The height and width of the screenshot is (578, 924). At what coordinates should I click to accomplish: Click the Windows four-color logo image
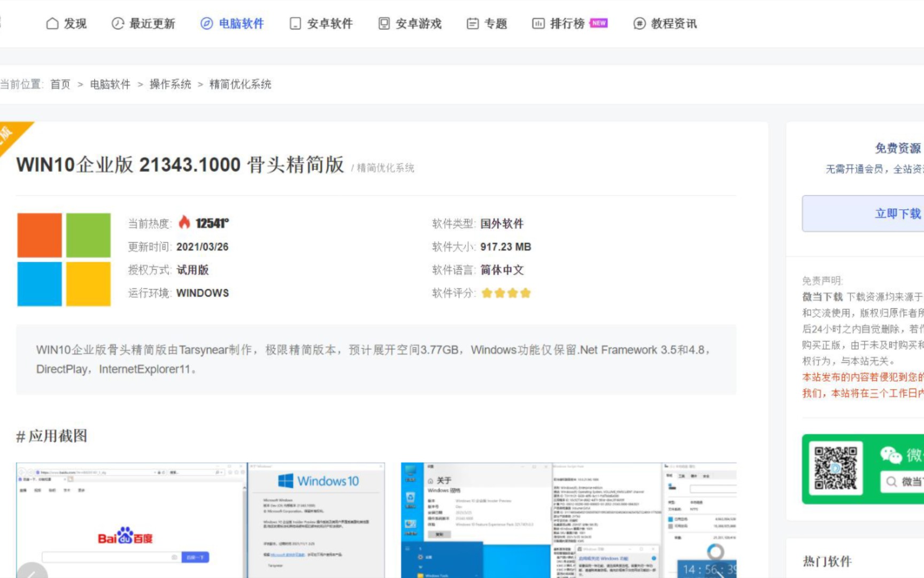(64, 260)
